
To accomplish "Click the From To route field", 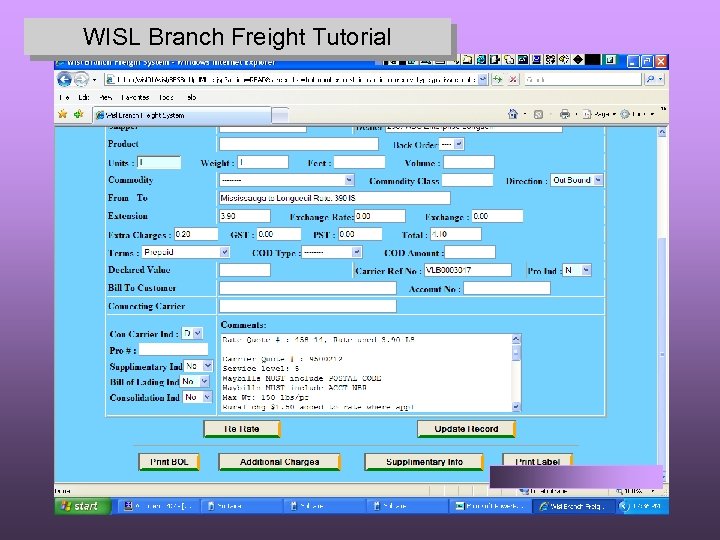I will point(335,198).
